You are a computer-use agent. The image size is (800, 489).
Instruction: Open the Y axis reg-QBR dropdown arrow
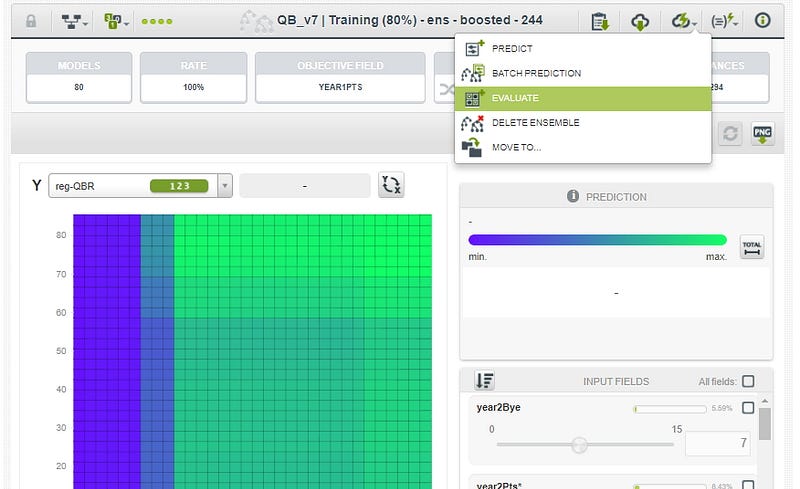click(224, 186)
